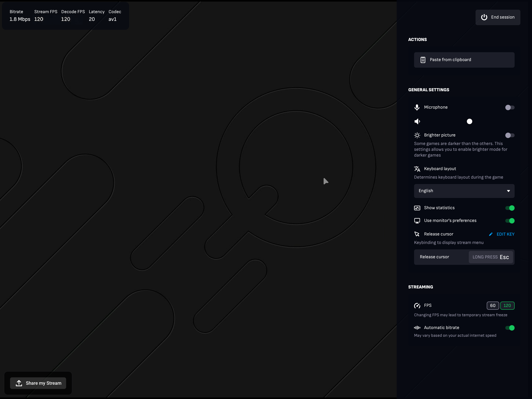Click the power icon in End session

click(484, 17)
